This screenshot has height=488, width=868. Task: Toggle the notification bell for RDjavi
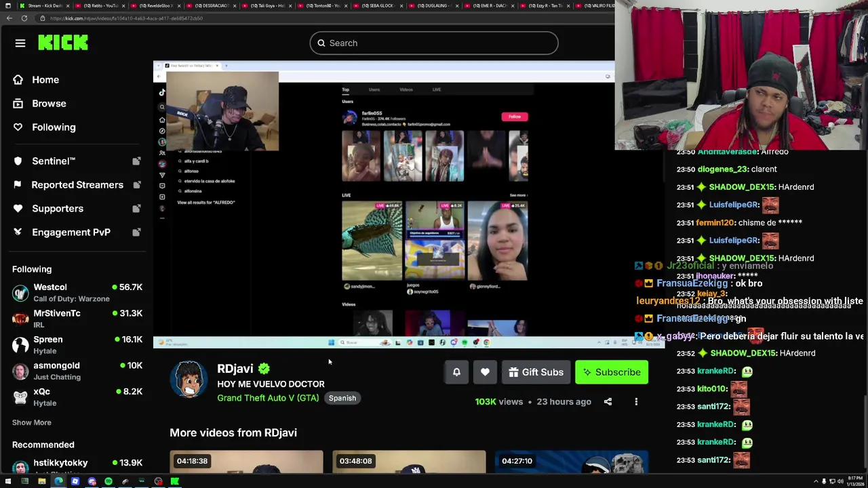pos(456,372)
